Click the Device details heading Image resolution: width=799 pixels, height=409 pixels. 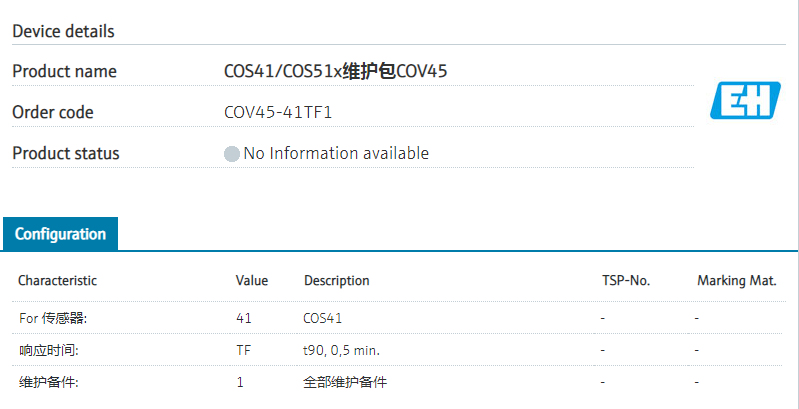tap(63, 31)
